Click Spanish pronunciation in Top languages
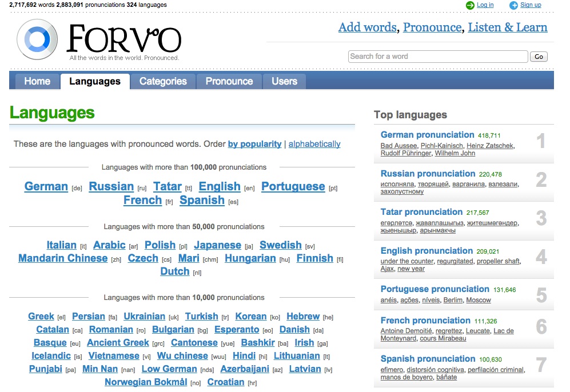This screenshot has width=570, height=392. [x=428, y=359]
